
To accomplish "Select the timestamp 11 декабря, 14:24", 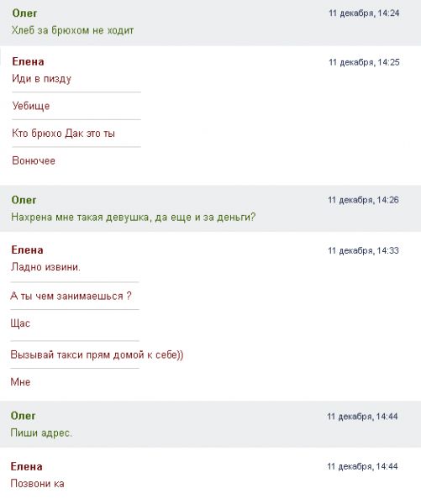I will coord(364,13).
